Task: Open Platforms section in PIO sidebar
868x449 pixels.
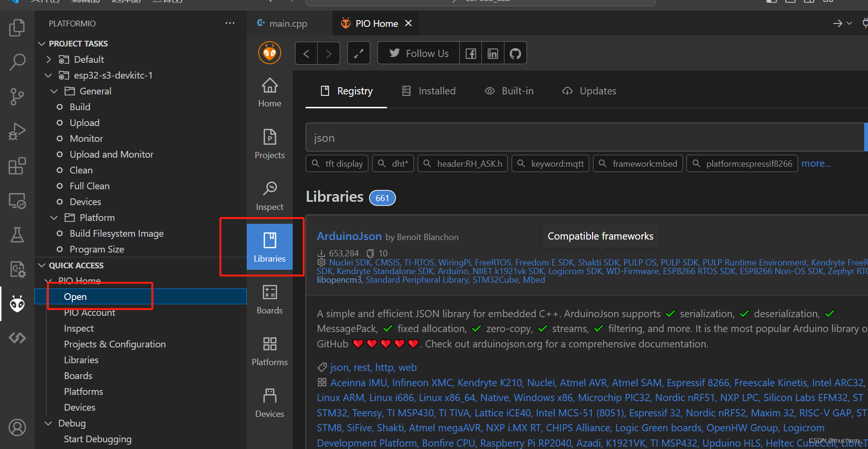Action: (x=270, y=351)
